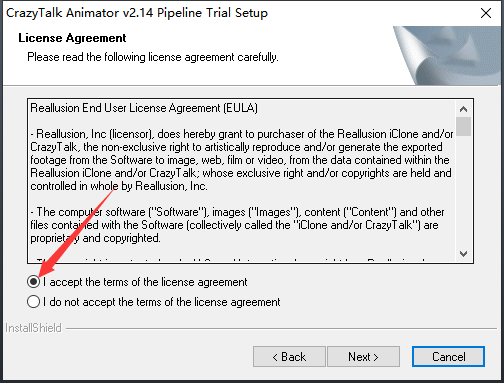Viewport: 504px width, 383px height.
Task: Click the "Reallusion End User License Agreement" line
Action: click(144, 108)
